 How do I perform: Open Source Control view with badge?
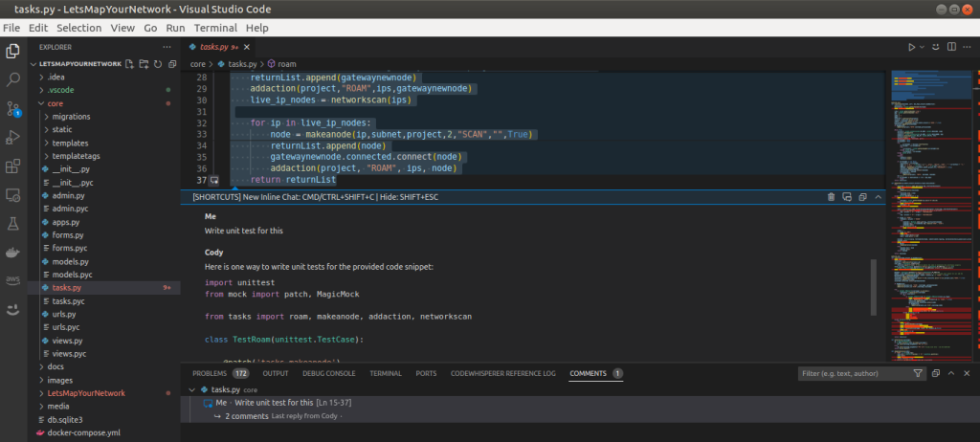tap(12, 109)
